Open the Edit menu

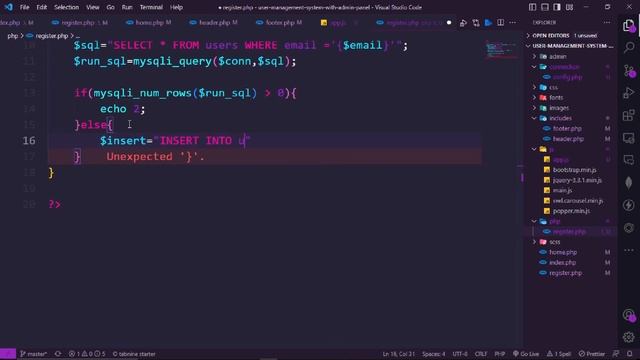coord(41,7)
